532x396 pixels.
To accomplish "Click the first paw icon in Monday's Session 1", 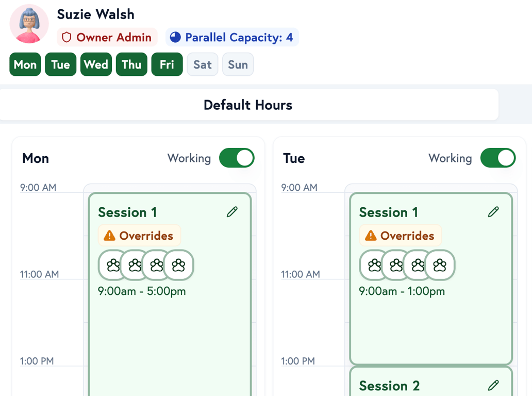I will 113,265.
